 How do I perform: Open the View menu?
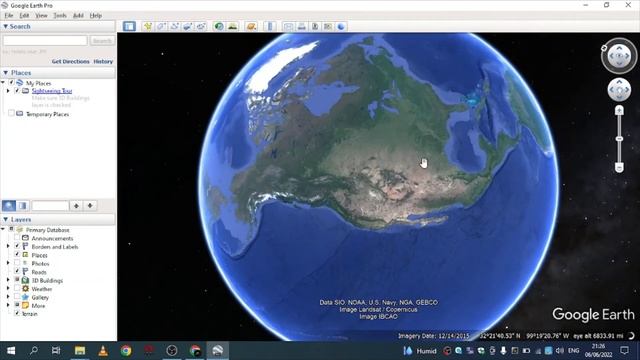pyautogui.click(x=41, y=16)
